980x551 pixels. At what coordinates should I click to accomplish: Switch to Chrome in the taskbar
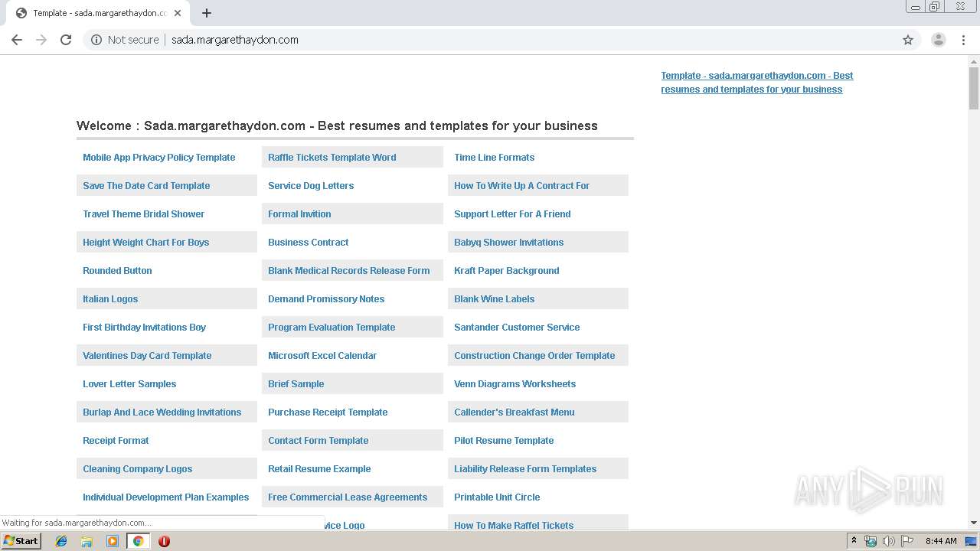coord(138,541)
